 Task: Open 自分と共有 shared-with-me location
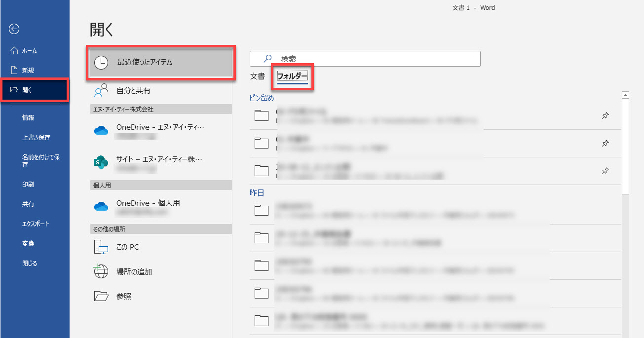(133, 91)
